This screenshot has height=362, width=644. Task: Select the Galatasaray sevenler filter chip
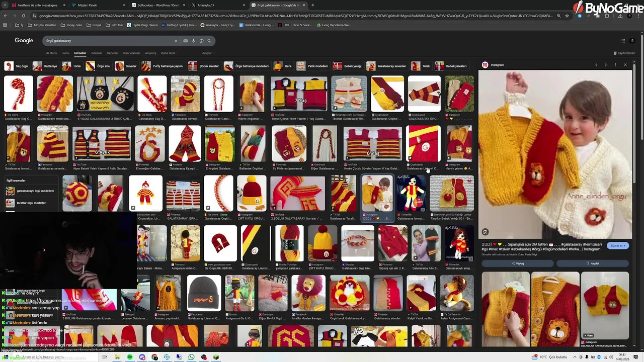386,66
